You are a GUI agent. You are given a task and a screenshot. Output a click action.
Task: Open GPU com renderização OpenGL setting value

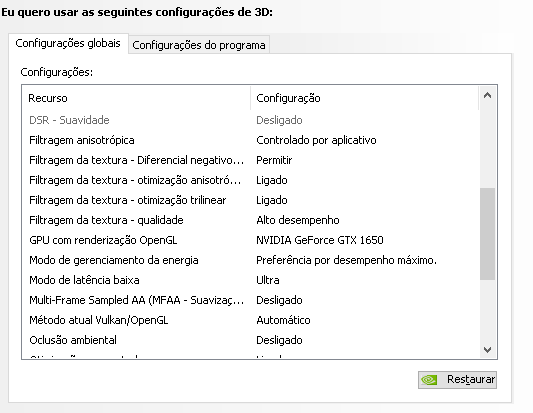320,240
